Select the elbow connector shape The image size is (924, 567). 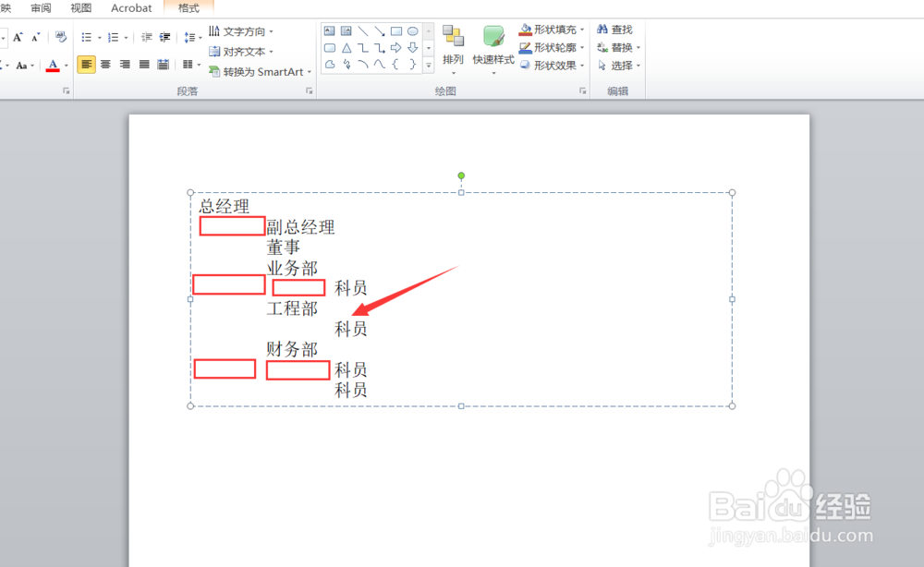pos(363,48)
